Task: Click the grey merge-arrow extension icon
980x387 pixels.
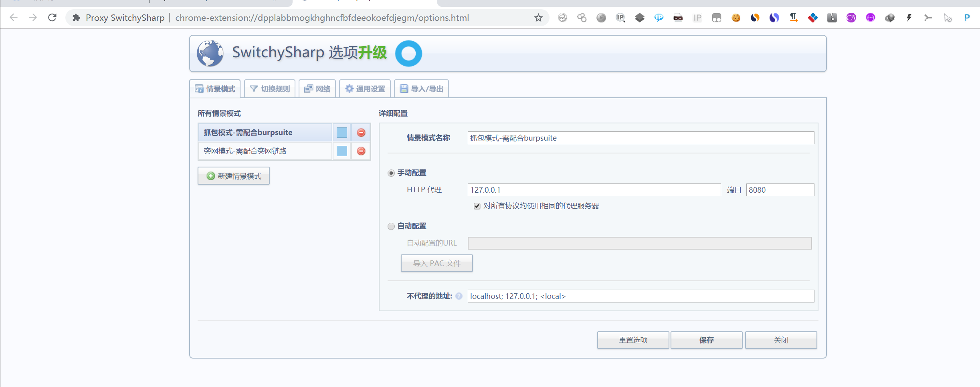Action: tap(928, 18)
